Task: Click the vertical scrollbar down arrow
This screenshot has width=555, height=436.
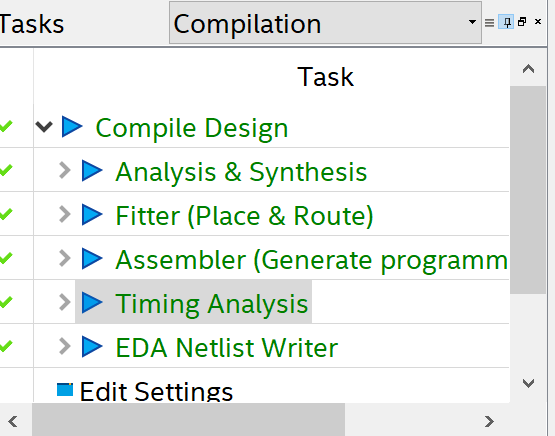Action: tap(528, 383)
